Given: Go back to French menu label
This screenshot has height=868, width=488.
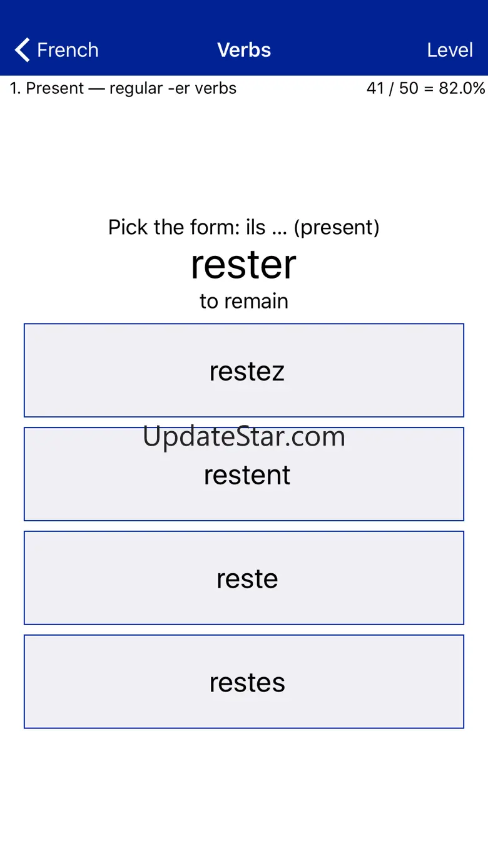Looking at the screenshot, I should point(68,50).
